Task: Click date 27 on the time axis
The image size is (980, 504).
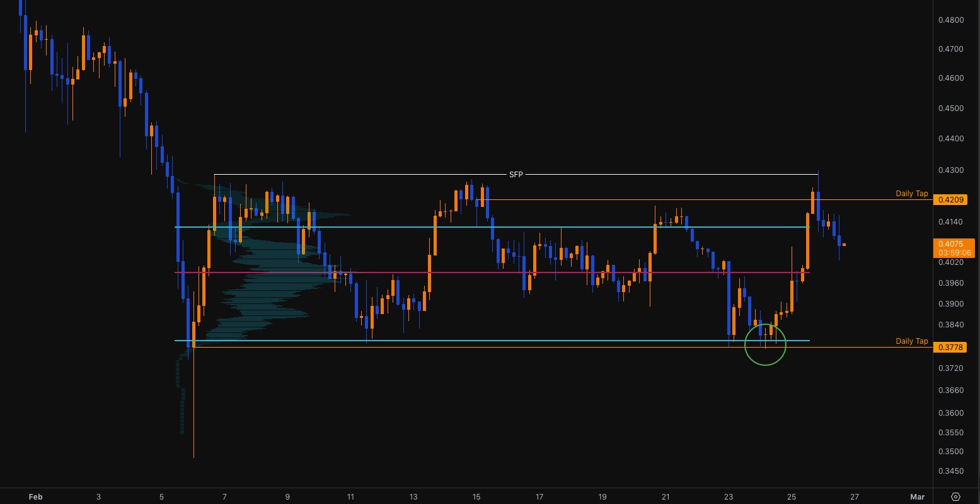Action: point(855,496)
